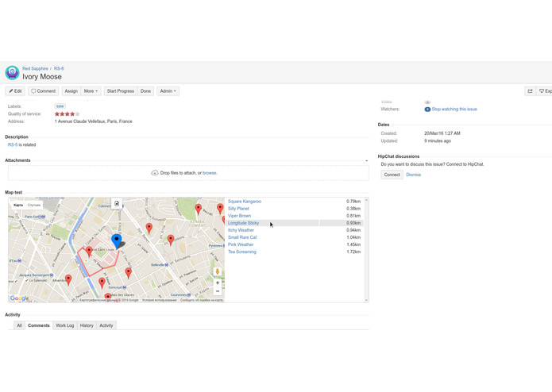Click the map report error link
Screen dimensions: 552x392
tap(202, 300)
